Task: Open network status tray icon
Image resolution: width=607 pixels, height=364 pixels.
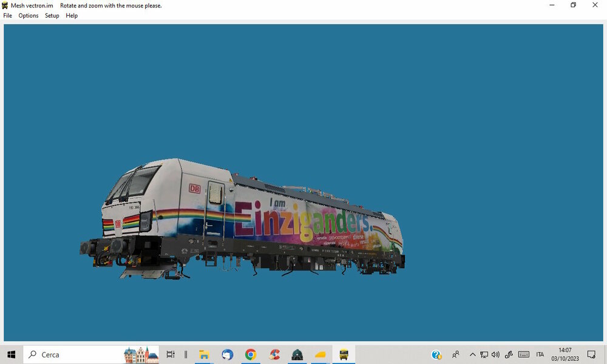Action: pos(484,354)
